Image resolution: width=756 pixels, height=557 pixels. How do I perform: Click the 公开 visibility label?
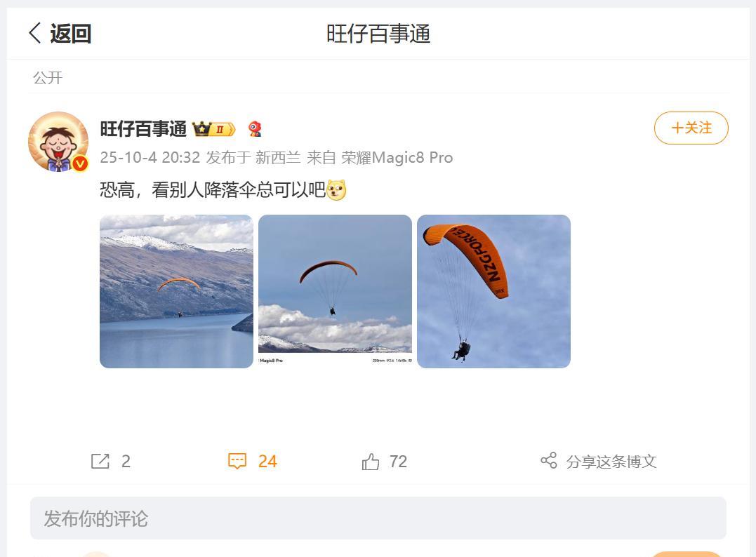(x=48, y=78)
